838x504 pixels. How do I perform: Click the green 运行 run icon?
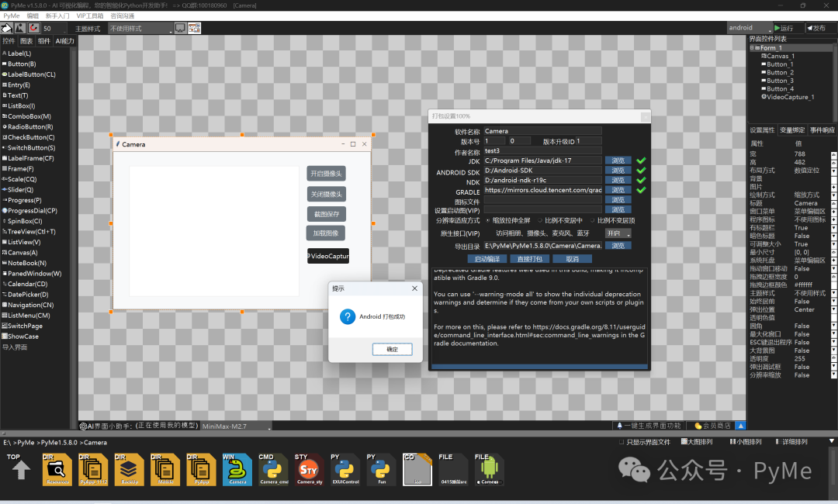point(778,28)
